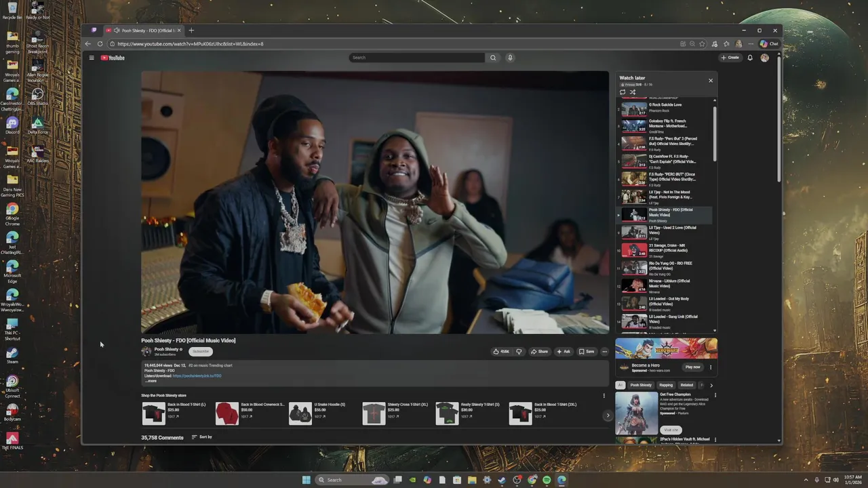Subscribe to Pooh Shiesty

[x=201, y=351]
